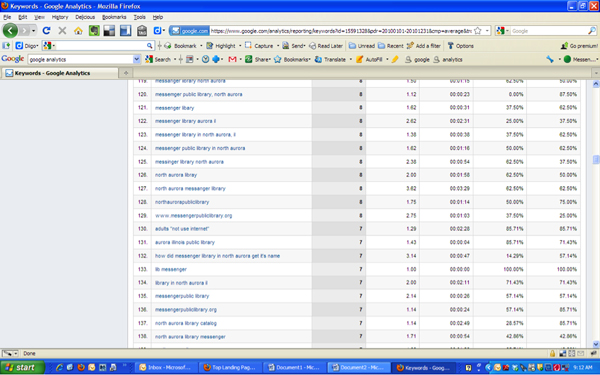Open the Windows Start button
This screenshot has height=375, width=600.
22,367
